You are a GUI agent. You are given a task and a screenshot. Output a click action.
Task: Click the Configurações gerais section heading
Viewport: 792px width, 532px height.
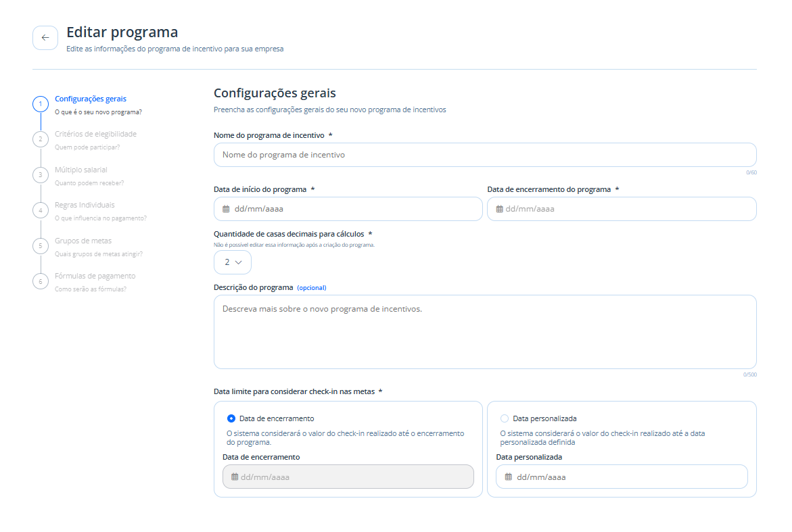[275, 93]
